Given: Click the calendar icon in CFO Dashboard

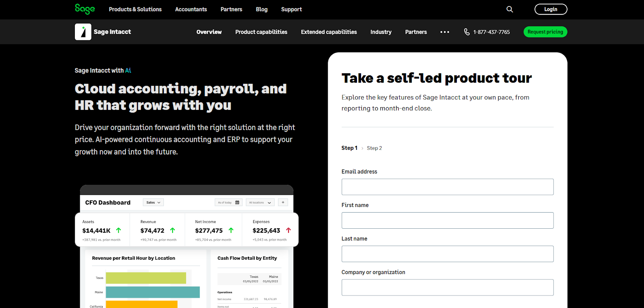Looking at the screenshot, I should click(237, 203).
